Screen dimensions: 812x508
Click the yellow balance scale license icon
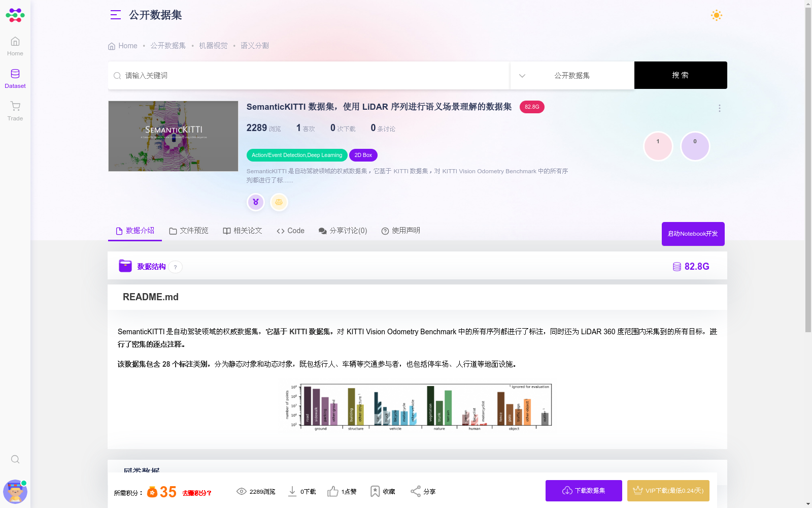coord(279,202)
